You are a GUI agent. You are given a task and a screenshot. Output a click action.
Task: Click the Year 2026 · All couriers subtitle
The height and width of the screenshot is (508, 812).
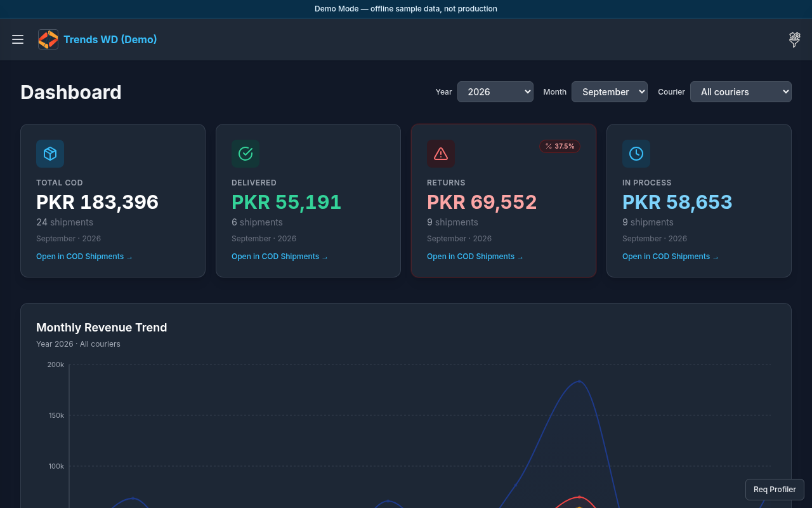pyautogui.click(x=78, y=344)
